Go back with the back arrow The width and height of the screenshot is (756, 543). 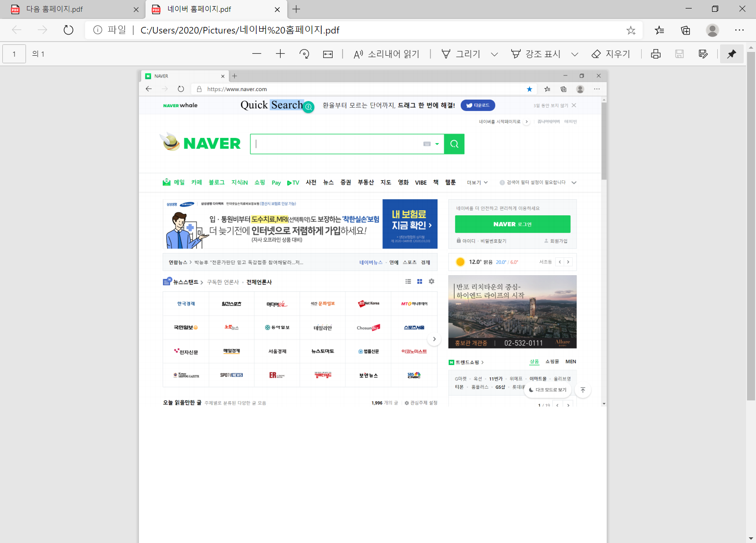coord(17,30)
